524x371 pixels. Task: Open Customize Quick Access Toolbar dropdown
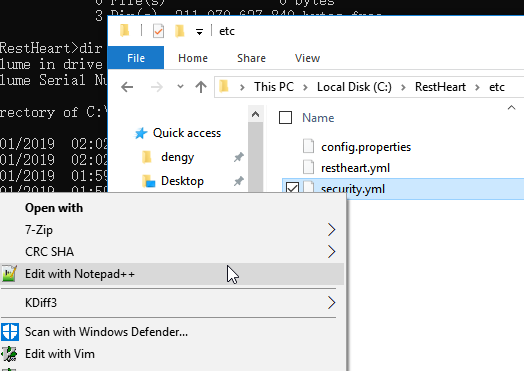(199, 32)
